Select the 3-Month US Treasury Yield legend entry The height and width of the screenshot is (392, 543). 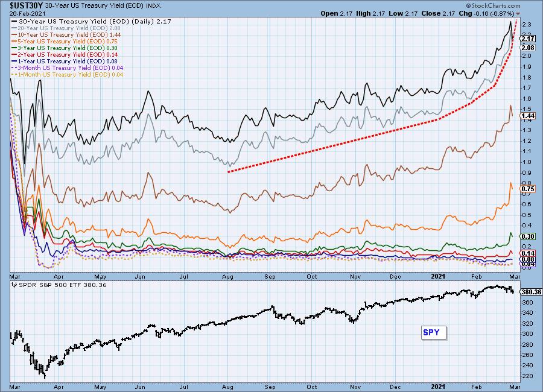(68, 68)
